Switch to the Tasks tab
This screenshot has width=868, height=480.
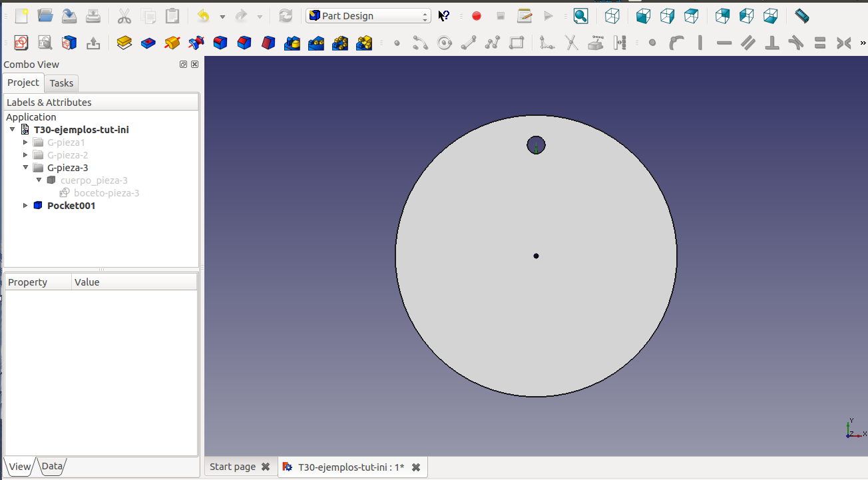point(61,83)
